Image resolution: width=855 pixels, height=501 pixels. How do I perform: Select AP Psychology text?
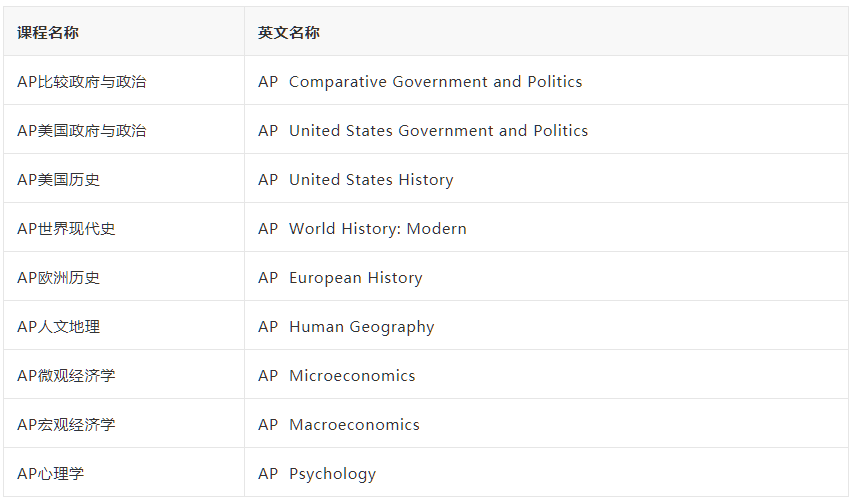click(x=317, y=474)
